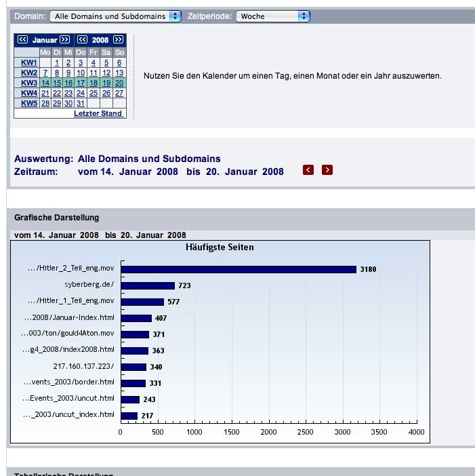Select calendar week KW3
The height and width of the screenshot is (476, 475).
pyautogui.click(x=28, y=83)
